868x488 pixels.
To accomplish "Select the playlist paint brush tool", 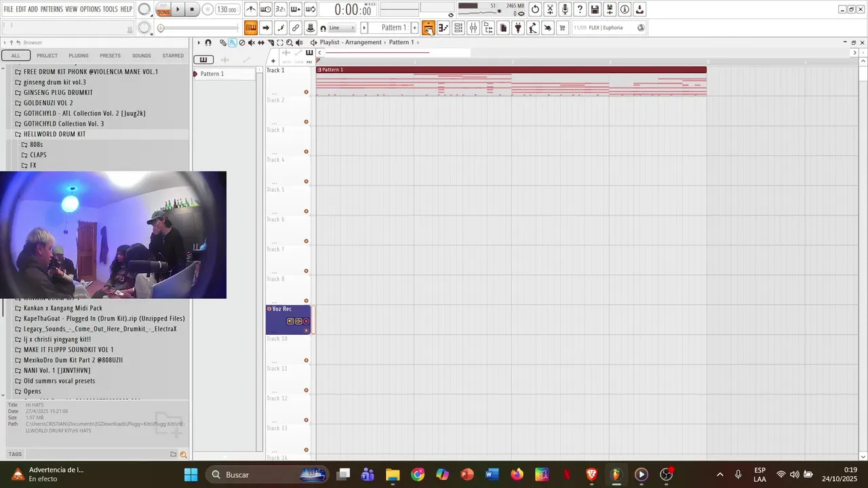I will click(232, 43).
